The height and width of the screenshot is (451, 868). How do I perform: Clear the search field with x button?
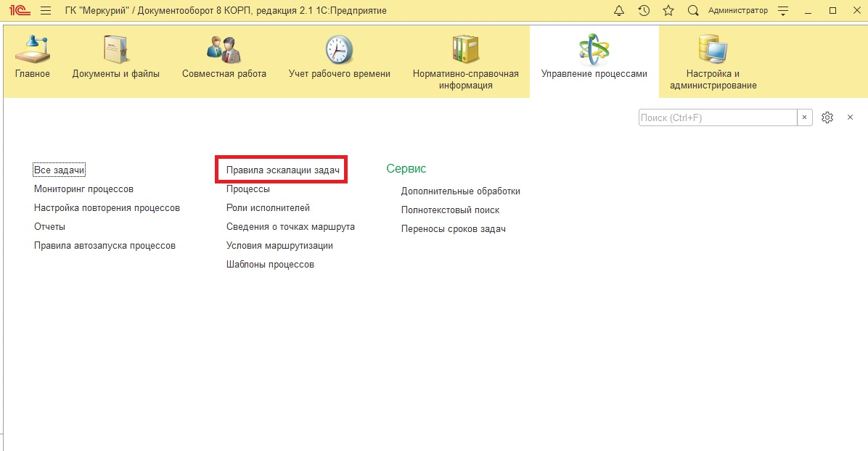pyautogui.click(x=805, y=117)
